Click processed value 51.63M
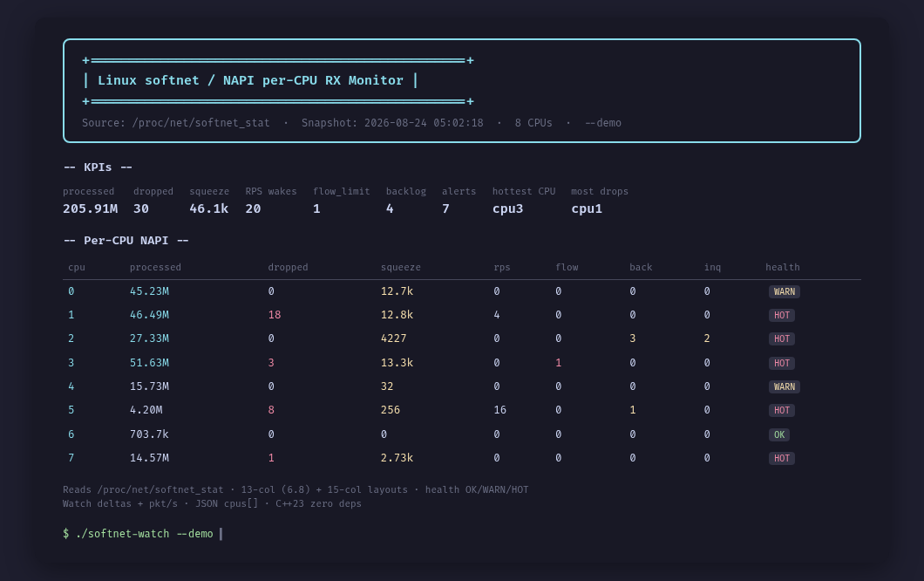This screenshot has height=581, width=924. coord(149,362)
